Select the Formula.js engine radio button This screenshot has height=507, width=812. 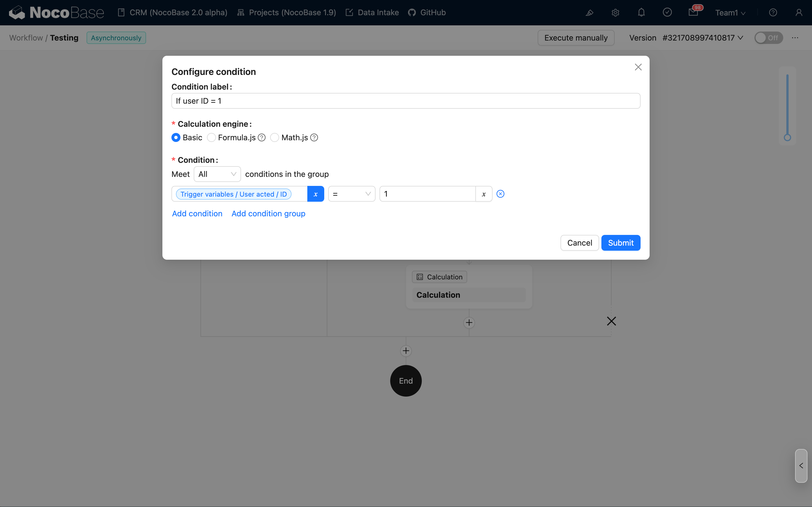[x=211, y=137]
